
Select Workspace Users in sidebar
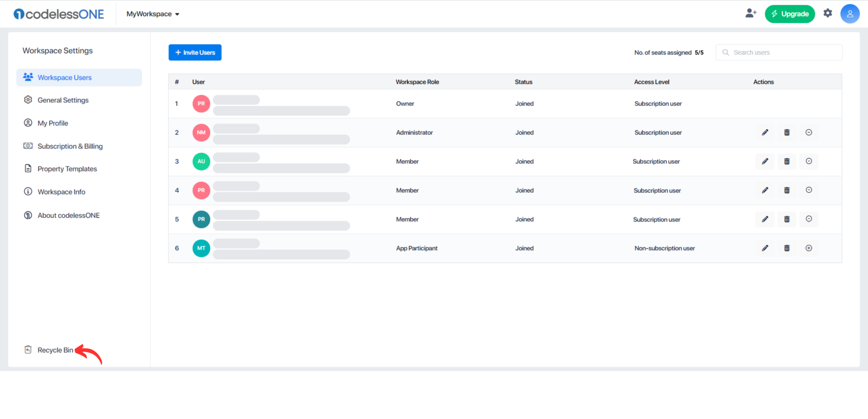(79, 78)
